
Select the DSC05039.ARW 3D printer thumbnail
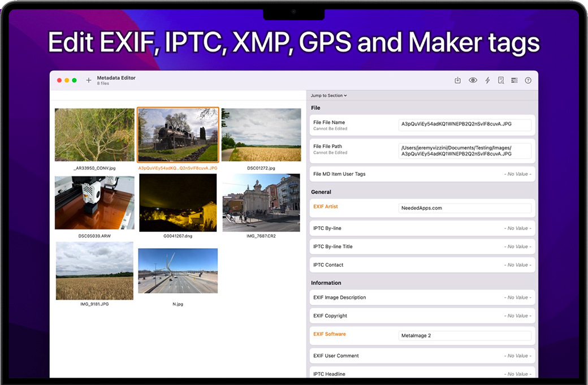[94, 202]
